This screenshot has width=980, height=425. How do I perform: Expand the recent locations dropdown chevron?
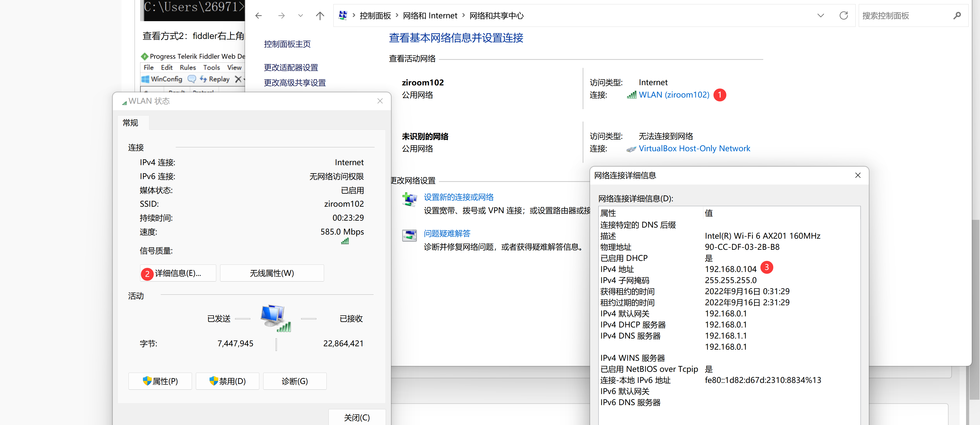301,15
